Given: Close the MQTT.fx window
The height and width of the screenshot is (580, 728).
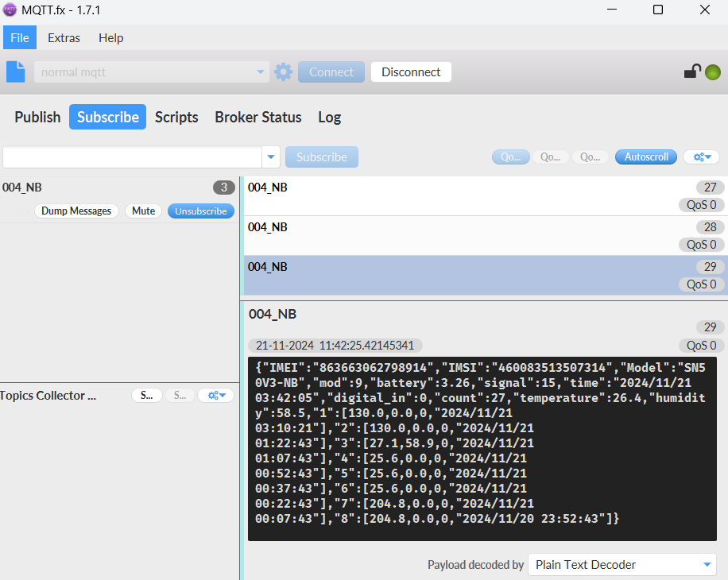Looking at the screenshot, I should (x=705, y=10).
